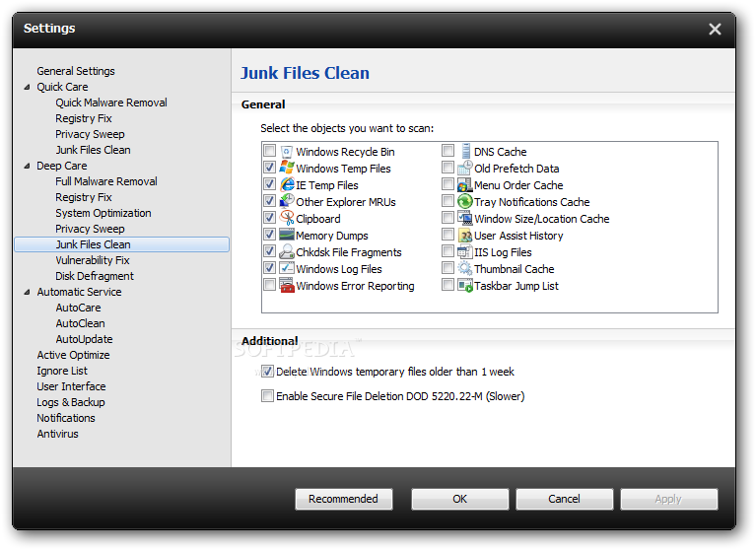Open the Ignore List page
Image resolution: width=756 pixels, height=550 pixels.
click(62, 371)
